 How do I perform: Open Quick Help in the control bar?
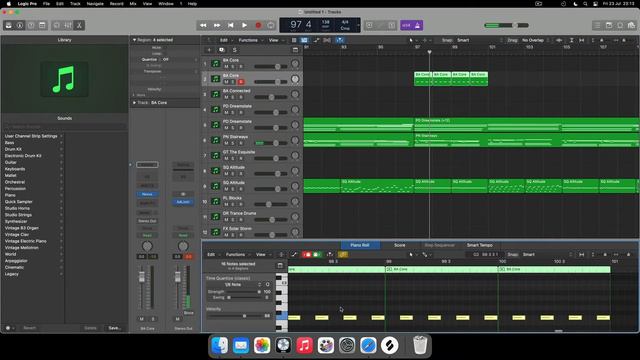click(x=31, y=25)
